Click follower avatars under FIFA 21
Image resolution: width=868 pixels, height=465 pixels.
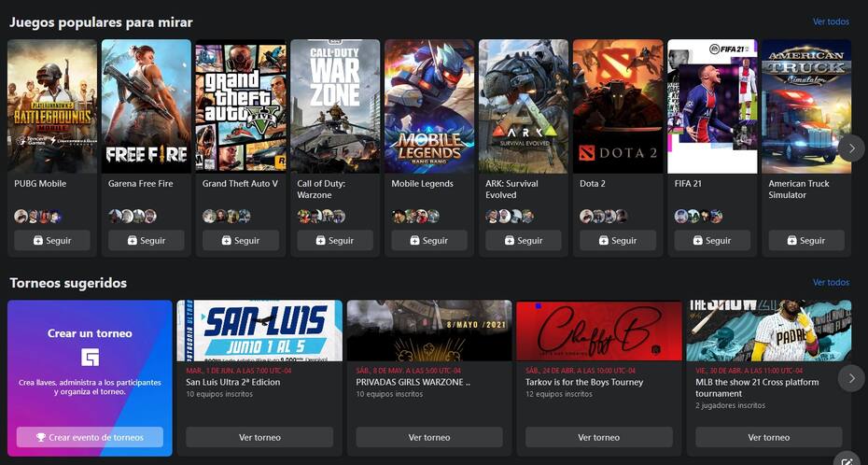click(699, 216)
